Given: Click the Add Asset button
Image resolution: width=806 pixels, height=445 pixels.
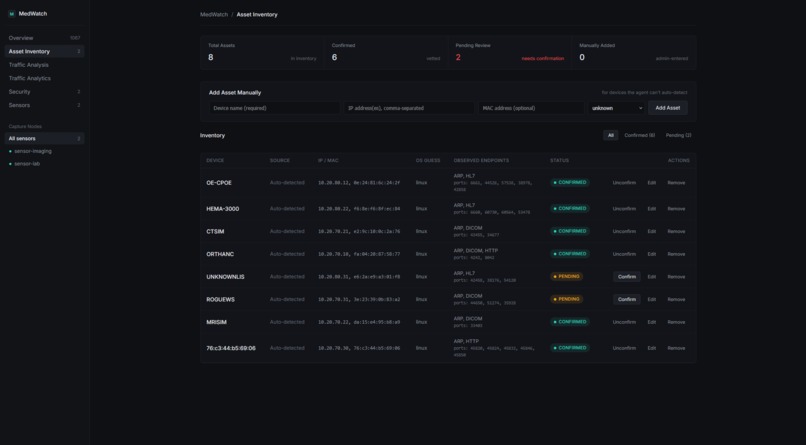Looking at the screenshot, I should coord(668,108).
